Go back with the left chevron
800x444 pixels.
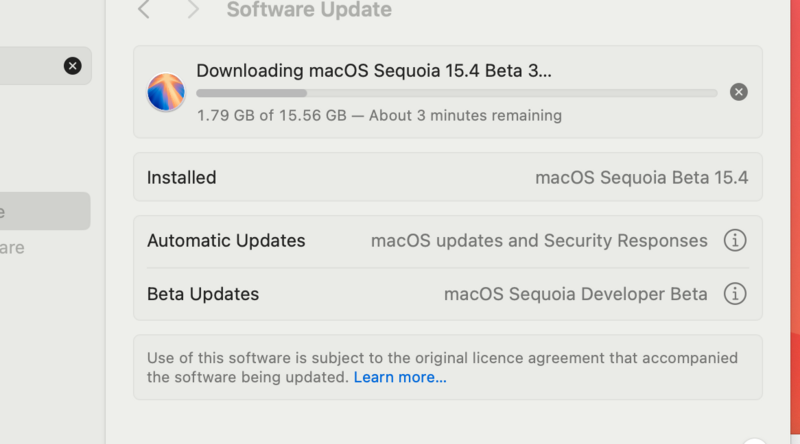[x=144, y=10]
